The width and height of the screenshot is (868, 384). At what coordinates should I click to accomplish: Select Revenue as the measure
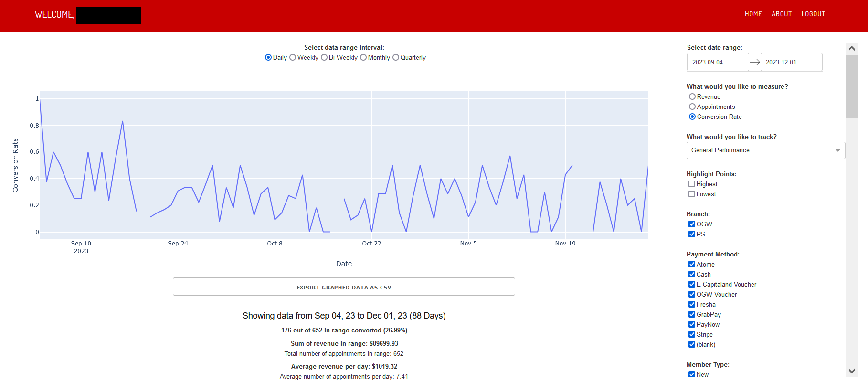692,96
